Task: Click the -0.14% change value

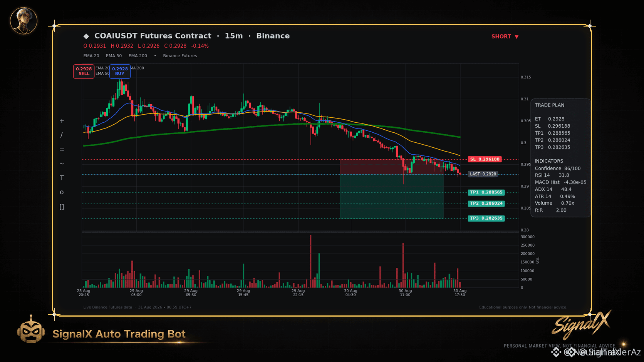Action: (200, 46)
